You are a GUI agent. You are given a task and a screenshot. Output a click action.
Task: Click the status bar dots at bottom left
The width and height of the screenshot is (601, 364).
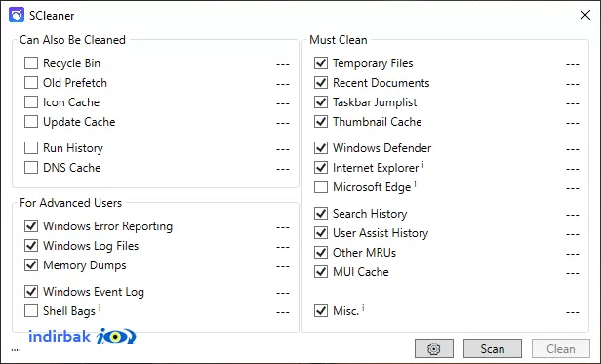click(16, 350)
